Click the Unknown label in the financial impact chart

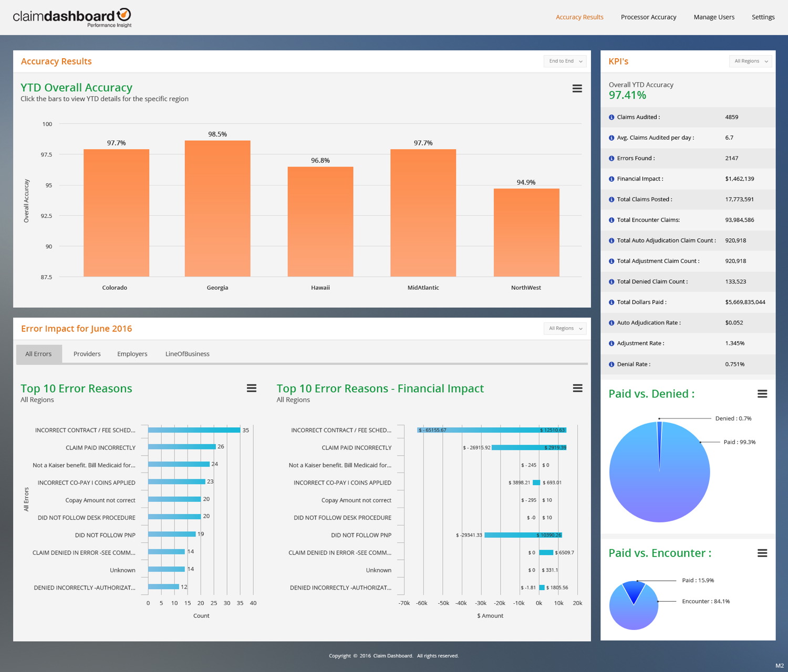378,570
